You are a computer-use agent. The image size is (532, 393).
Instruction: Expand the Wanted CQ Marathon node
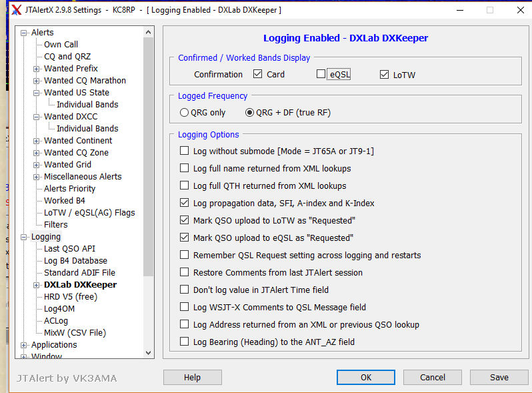[36, 81]
